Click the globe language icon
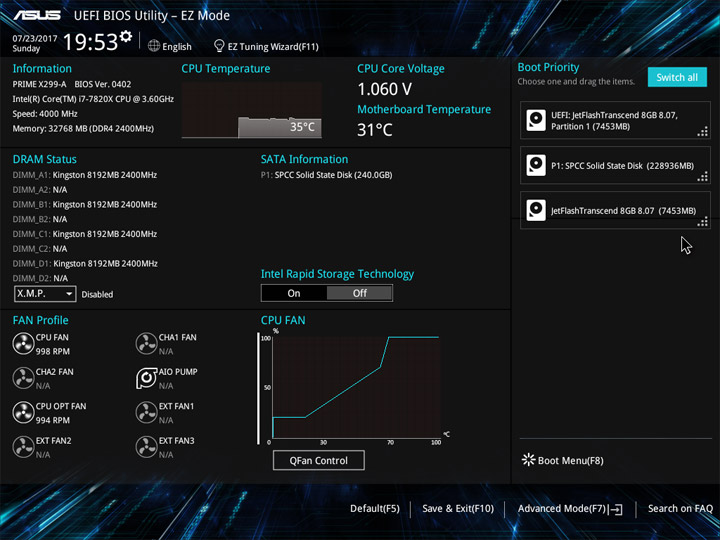 (x=154, y=46)
